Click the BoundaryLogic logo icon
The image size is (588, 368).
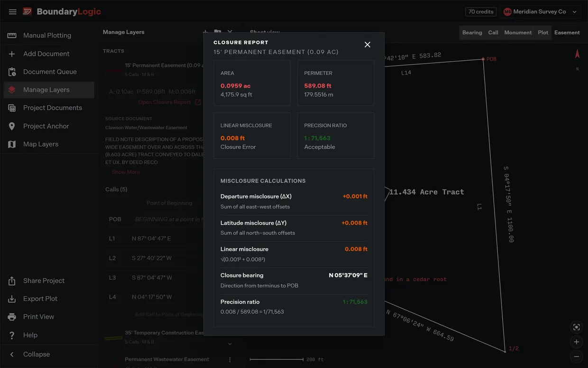pyautogui.click(x=28, y=11)
